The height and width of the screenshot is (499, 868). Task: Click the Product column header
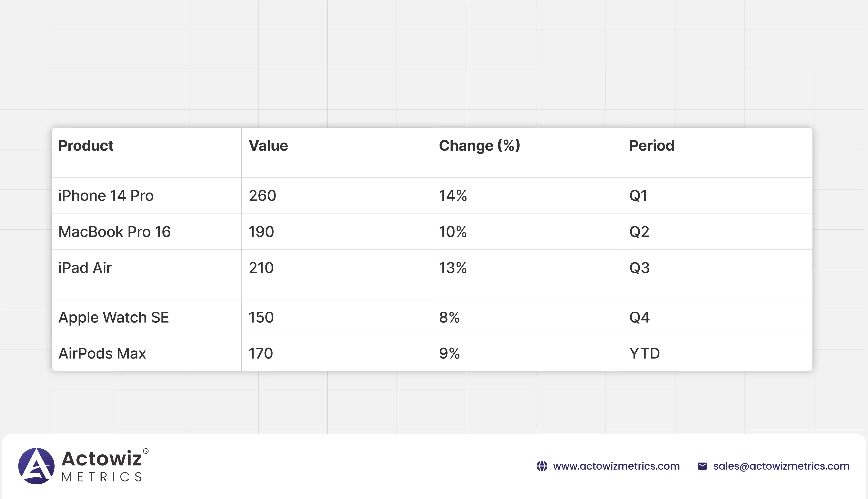[86, 146]
